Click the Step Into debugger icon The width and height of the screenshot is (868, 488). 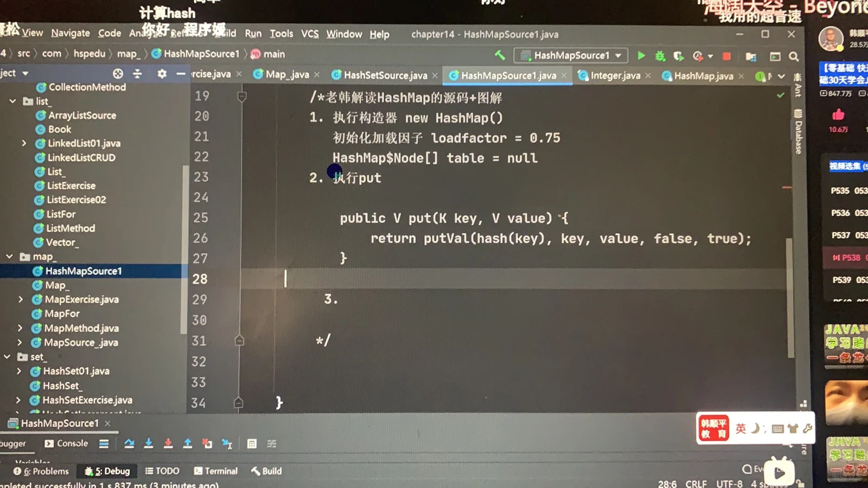[149, 443]
